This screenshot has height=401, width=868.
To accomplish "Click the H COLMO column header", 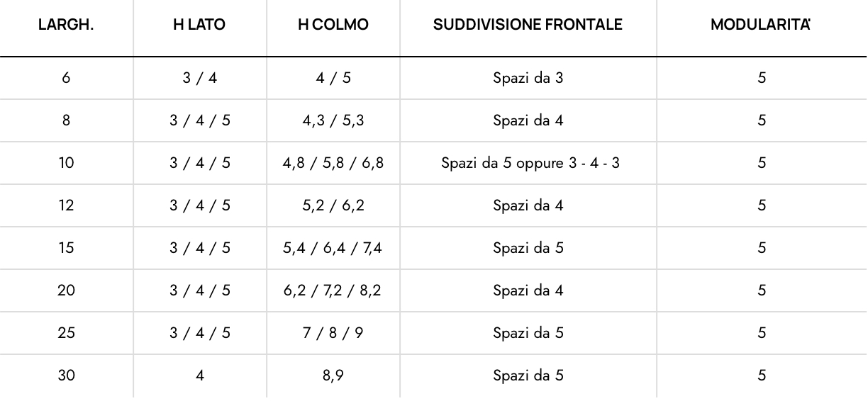I will 333,26.
